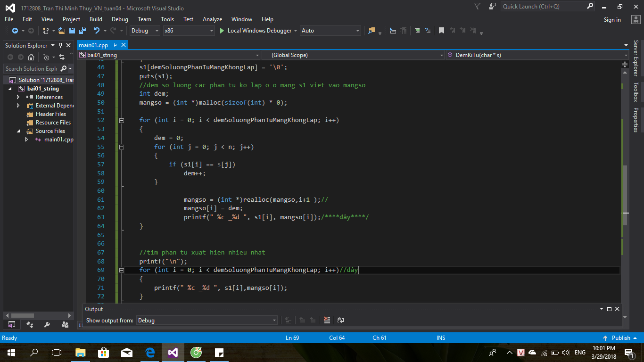Screen dimensions: 644x362
Task: Collapse All items in Solution Explorer
Action: tap(71, 53)
